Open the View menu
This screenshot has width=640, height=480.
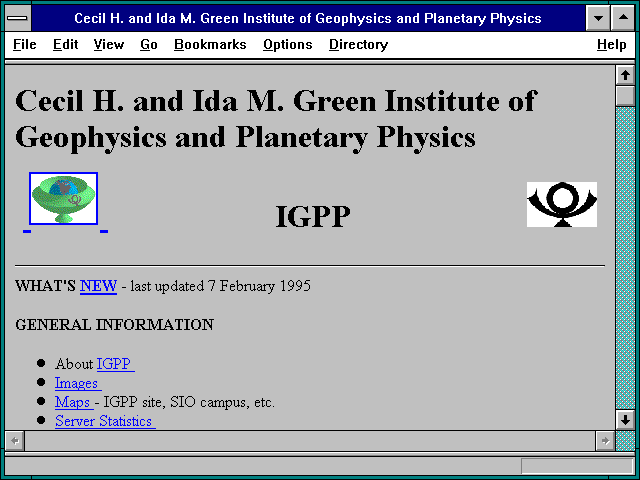[x=109, y=44]
